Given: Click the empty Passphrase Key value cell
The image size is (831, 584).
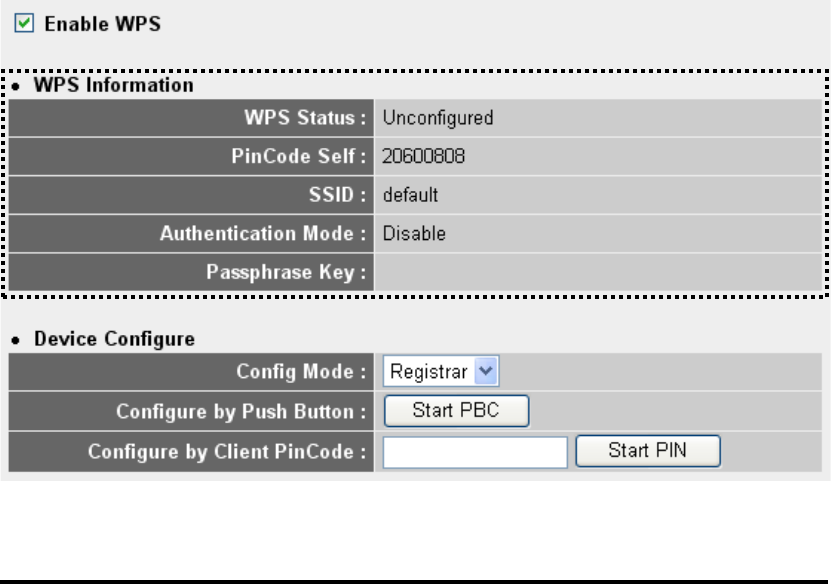Looking at the screenshot, I should [x=598, y=272].
